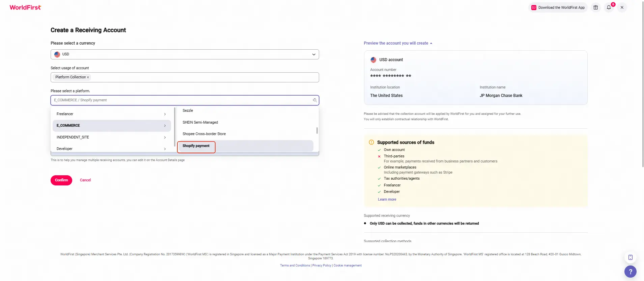Open the notifications bell

coord(609,7)
